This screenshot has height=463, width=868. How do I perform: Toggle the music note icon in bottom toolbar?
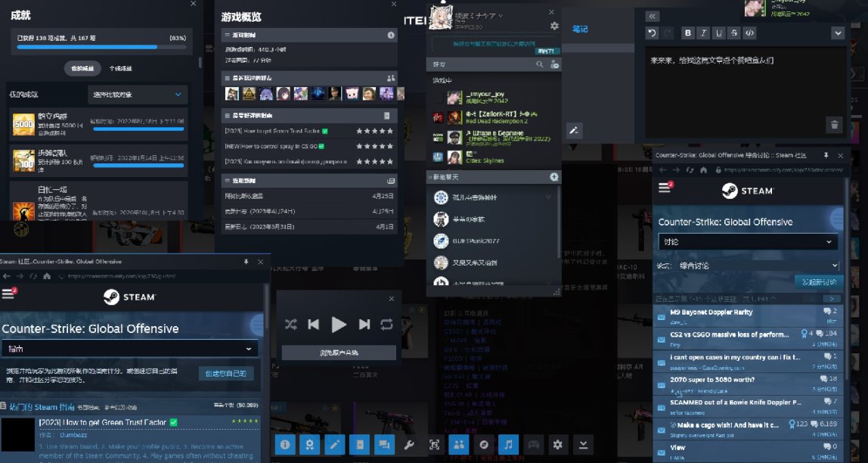click(x=508, y=445)
